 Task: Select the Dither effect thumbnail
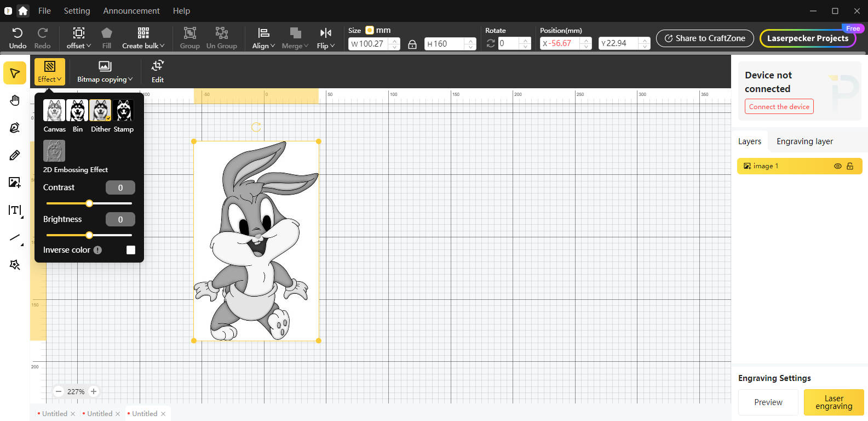point(100,110)
